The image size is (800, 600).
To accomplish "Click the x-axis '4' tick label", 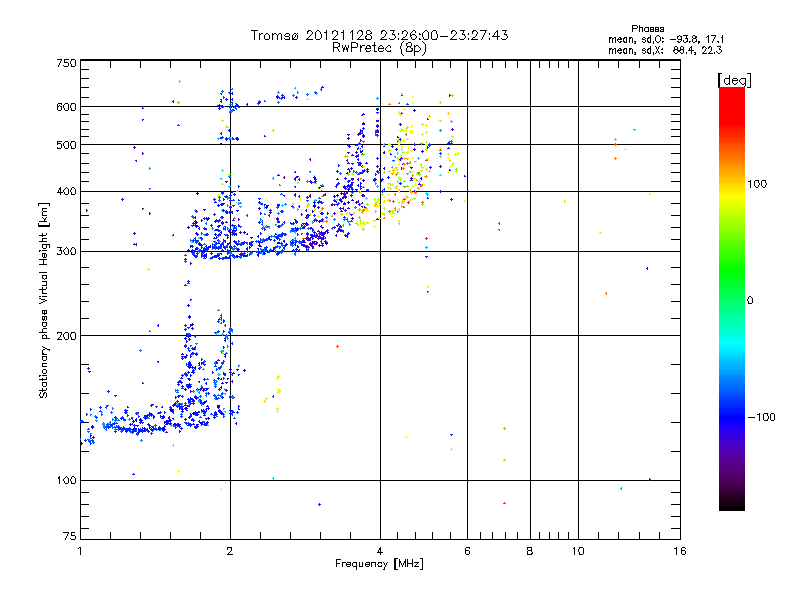I will [x=380, y=552].
